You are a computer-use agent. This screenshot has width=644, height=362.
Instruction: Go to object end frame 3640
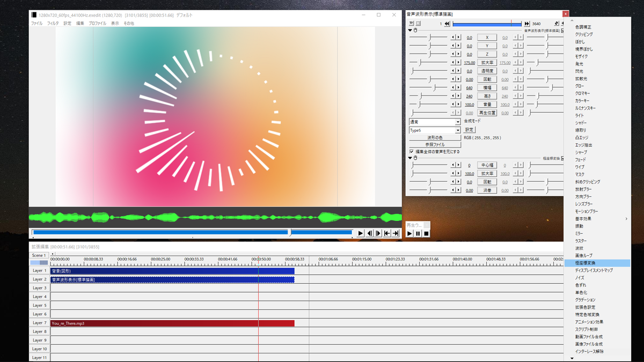(527, 24)
